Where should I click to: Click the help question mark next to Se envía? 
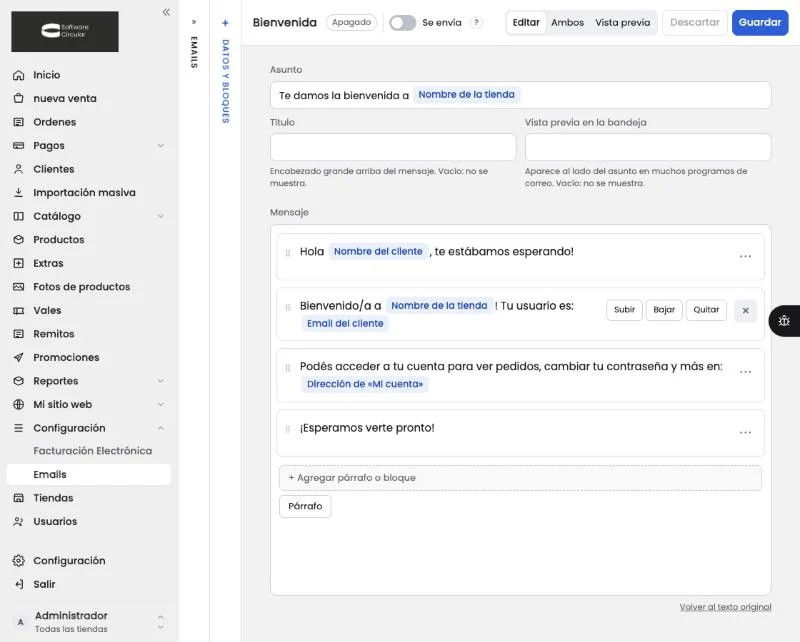tap(476, 22)
